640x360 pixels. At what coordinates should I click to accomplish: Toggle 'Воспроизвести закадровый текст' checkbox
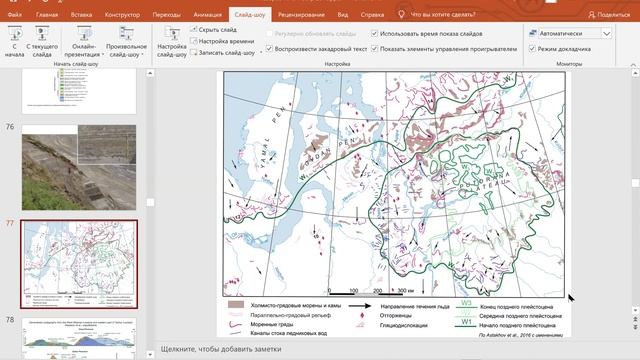click(x=269, y=49)
